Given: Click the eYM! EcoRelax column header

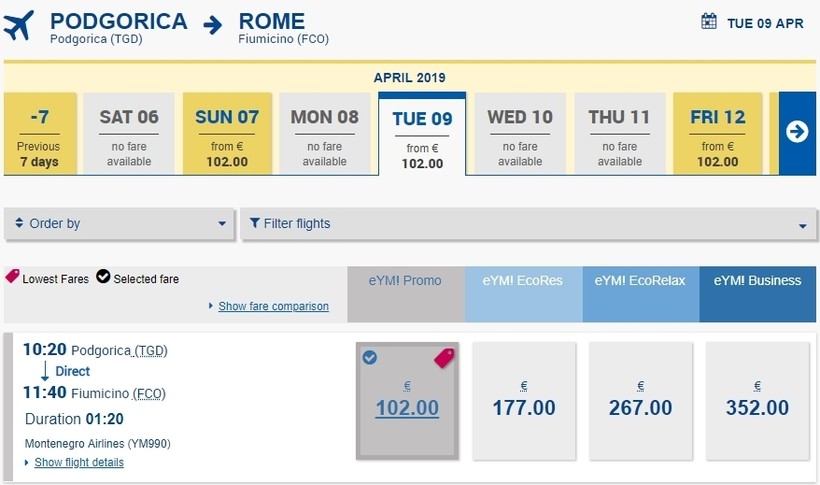Looking at the screenshot, I should [x=640, y=281].
